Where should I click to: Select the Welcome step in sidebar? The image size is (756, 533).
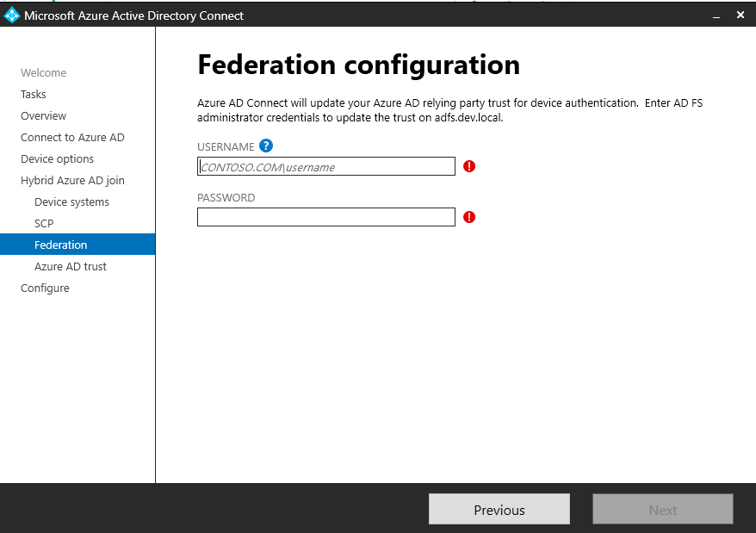(43, 73)
